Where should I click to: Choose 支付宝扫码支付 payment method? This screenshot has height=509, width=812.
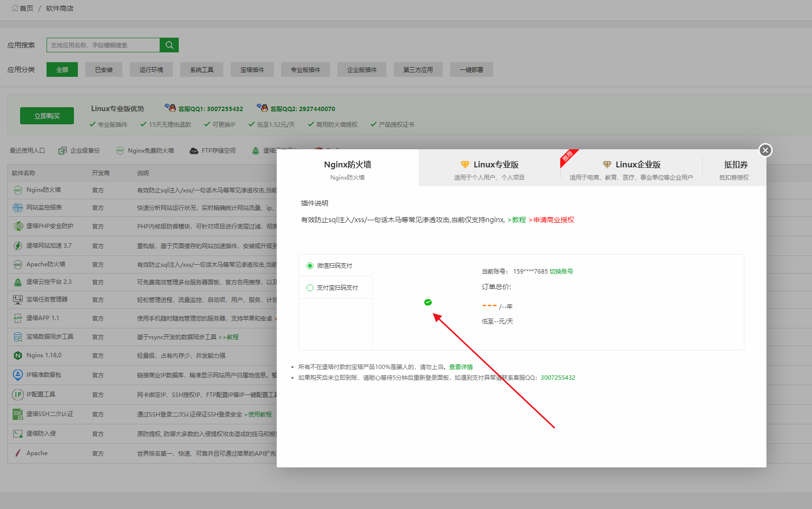pos(310,288)
